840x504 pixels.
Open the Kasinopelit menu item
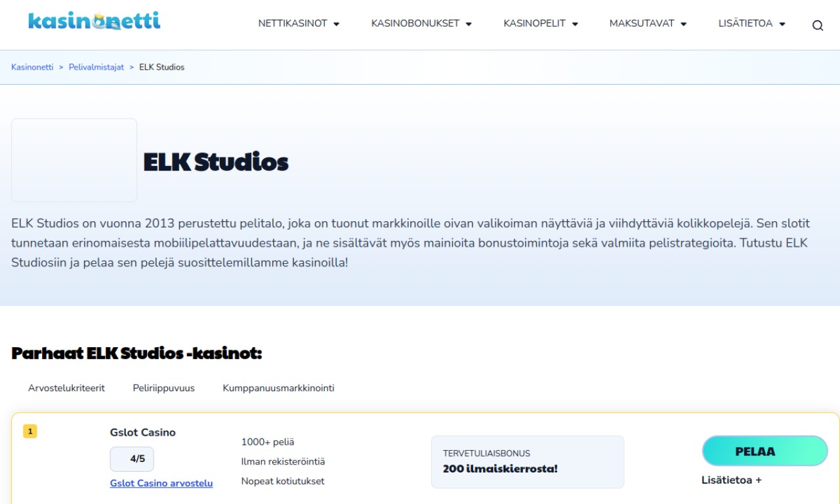(x=534, y=24)
